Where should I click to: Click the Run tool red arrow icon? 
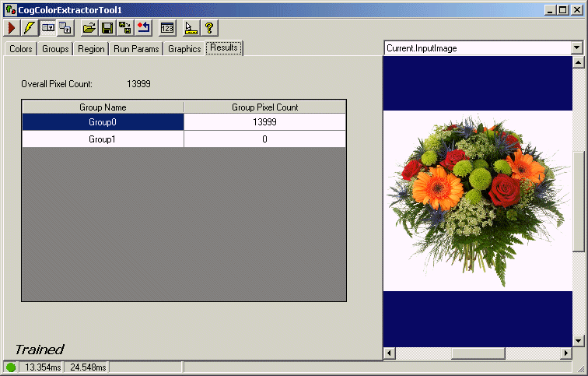[x=12, y=28]
